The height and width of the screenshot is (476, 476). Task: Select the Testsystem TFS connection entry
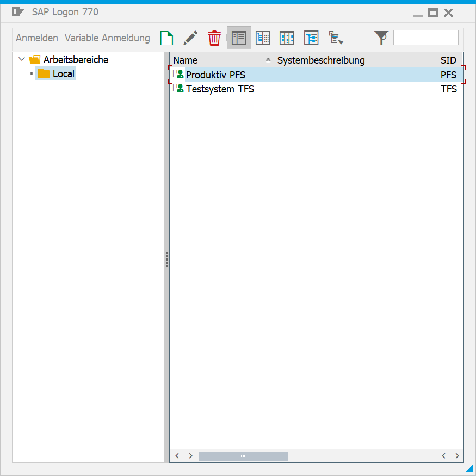(220, 89)
